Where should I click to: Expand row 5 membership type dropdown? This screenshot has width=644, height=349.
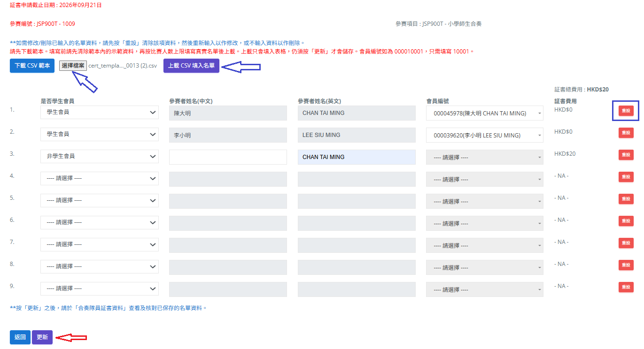pos(100,201)
